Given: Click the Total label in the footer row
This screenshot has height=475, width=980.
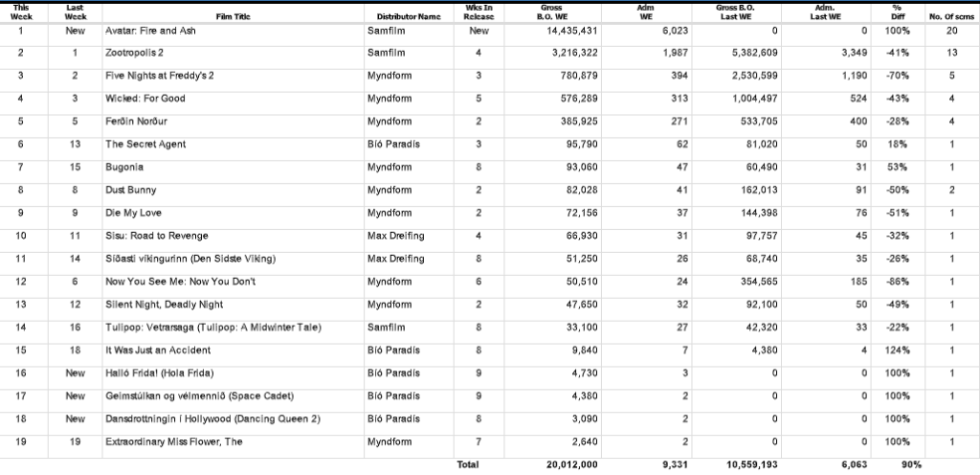Looking at the screenshot, I should coord(467,464).
